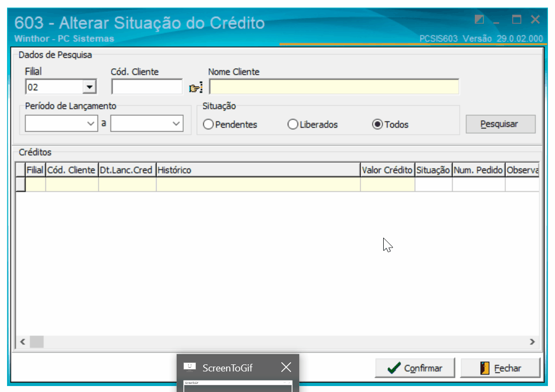
Task: Click the Valor Crédito column header
Action: [x=387, y=170]
